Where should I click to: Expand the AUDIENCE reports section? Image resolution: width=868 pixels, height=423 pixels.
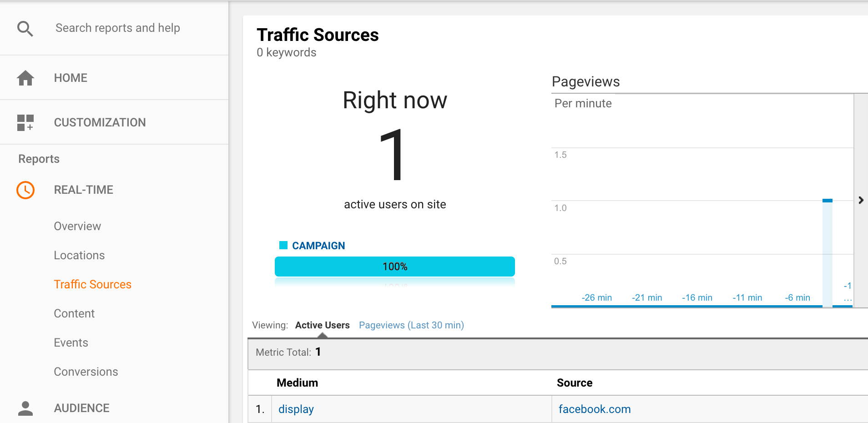[x=81, y=408]
